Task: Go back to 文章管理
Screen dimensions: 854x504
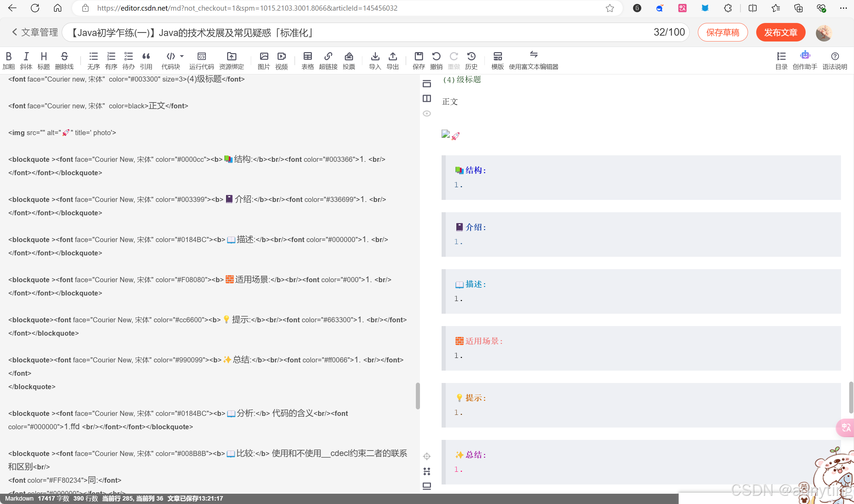Action: 35,32
